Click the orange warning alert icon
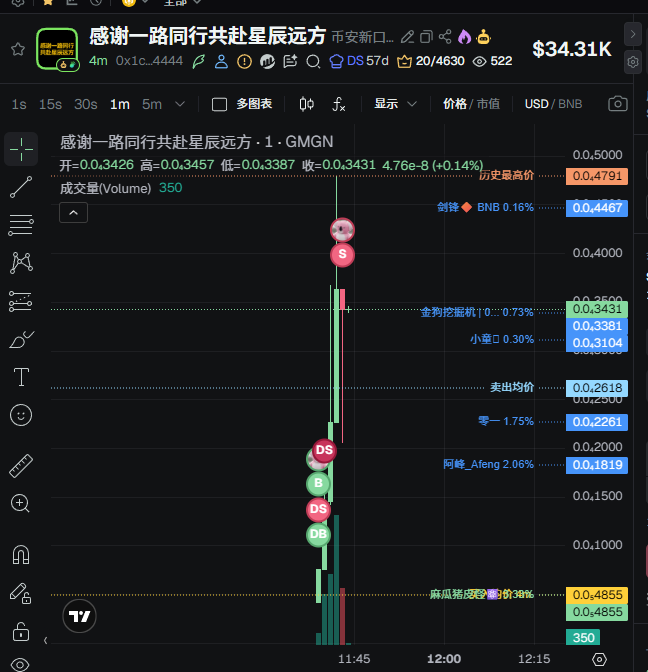 tap(244, 61)
